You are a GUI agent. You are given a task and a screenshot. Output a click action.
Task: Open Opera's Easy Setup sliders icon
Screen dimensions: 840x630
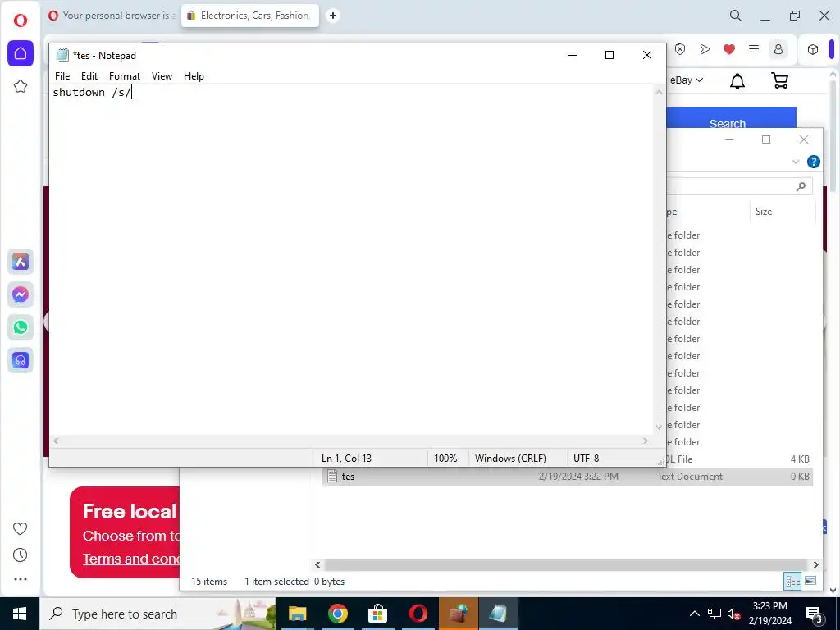point(754,49)
